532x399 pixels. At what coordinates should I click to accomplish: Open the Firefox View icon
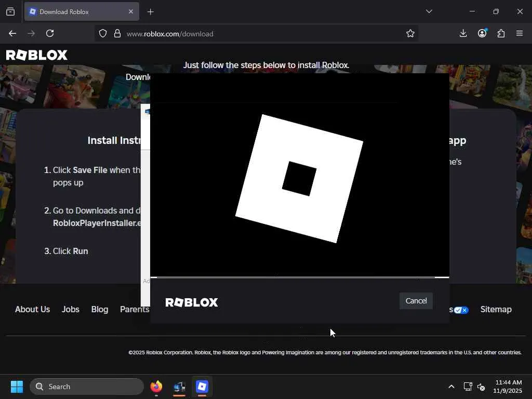(10, 11)
